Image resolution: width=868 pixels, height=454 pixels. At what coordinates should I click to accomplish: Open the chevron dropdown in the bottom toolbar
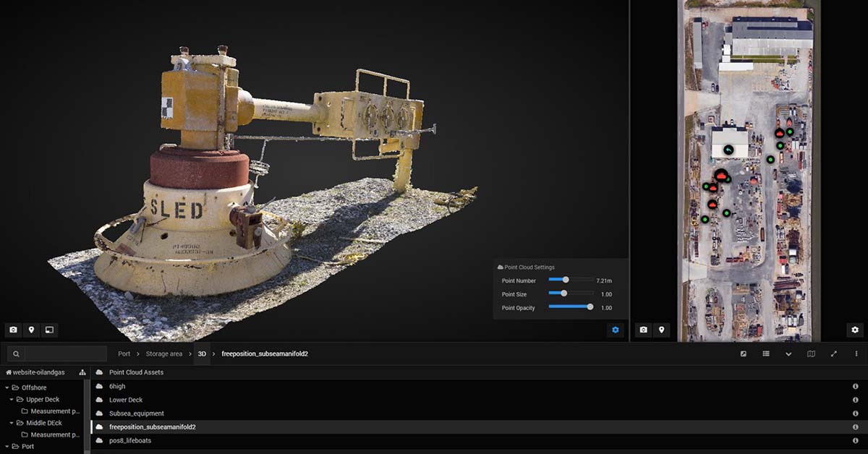(789, 354)
